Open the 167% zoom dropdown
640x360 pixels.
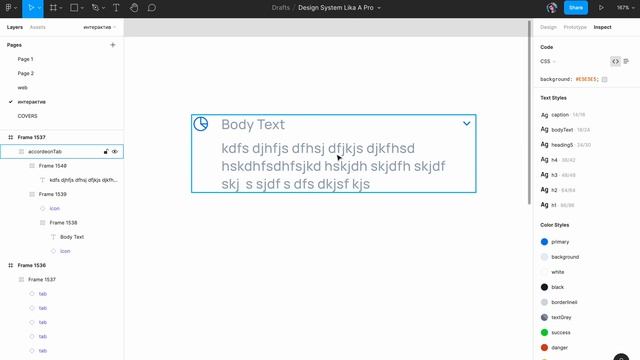pyautogui.click(x=625, y=8)
